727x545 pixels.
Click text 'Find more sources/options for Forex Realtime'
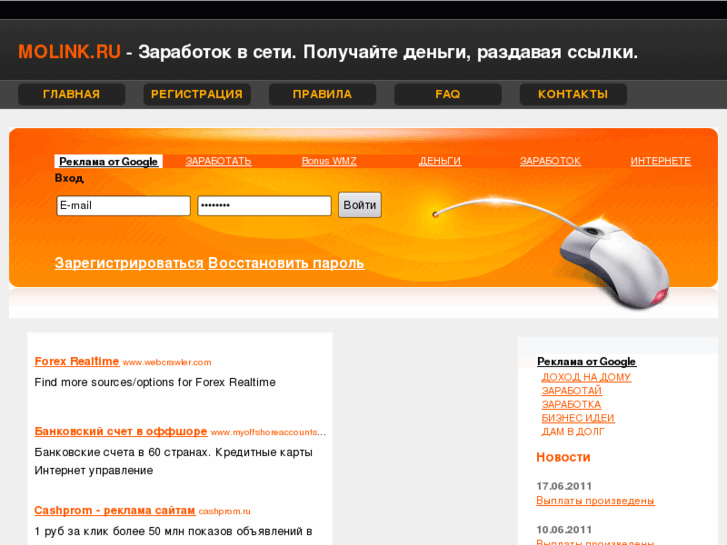155,382
